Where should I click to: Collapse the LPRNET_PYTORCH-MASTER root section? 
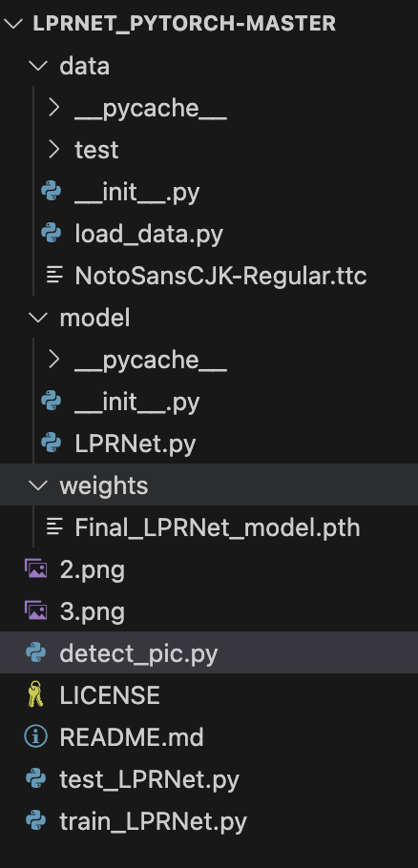coord(12,24)
